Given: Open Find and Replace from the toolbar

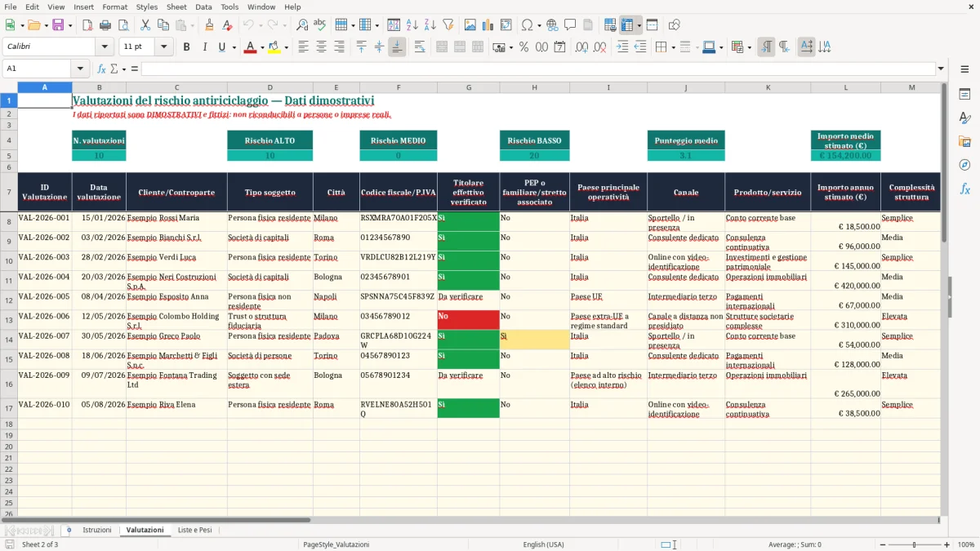Looking at the screenshot, I should 302,25.
